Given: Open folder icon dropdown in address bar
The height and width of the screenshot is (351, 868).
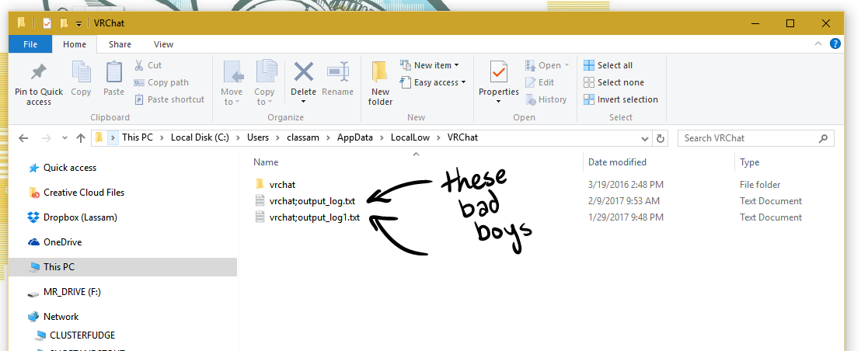Looking at the screenshot, I should [x=113, y=138].
